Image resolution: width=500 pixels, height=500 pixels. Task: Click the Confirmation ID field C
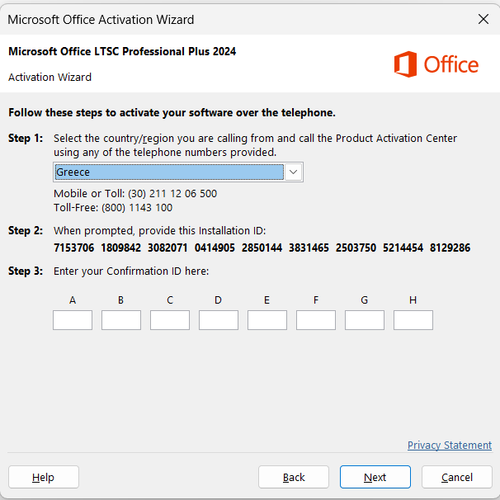pyautogui.click(x=170, y=320)
